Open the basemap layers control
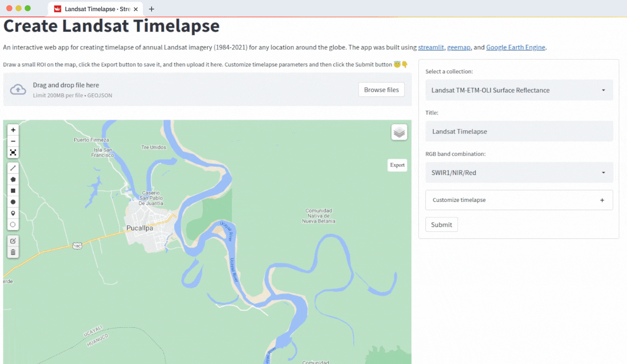This screenshot has height=364, width=627. click(399, 132)
